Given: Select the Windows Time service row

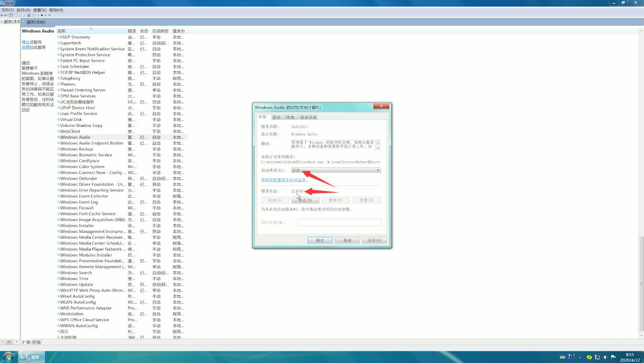Looking at the screenshot, I should (x=122, y=278).
